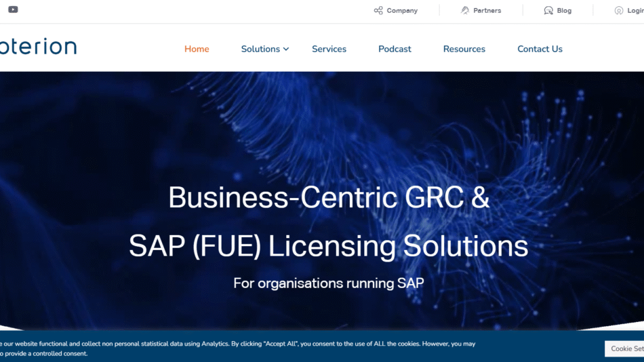Viewport: 644px width, 362px height.
Task: Click the Blog chat bubble icon
Action: click(548, 10)
